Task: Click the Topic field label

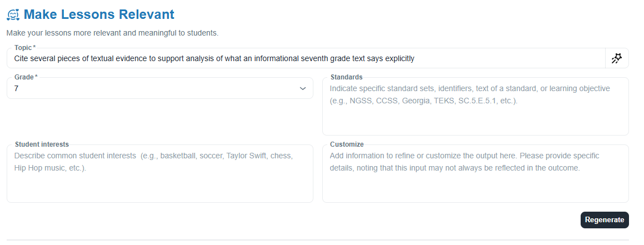Action: click(x=24, y=48)
